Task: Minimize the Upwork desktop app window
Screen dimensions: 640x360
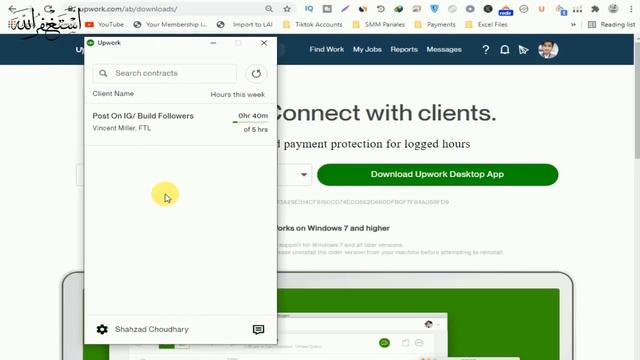Action: tap(213, 43)
